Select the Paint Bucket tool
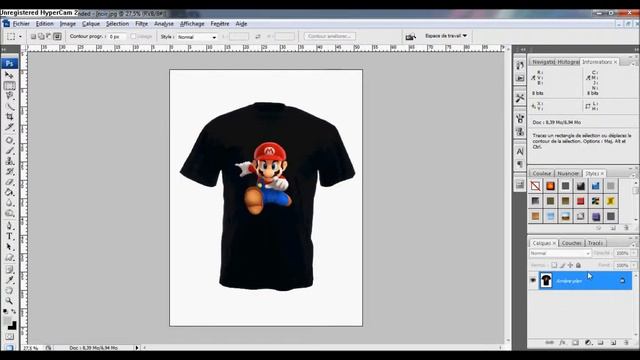Viewport: 640px width, 360px height. [x=9, y=192]
